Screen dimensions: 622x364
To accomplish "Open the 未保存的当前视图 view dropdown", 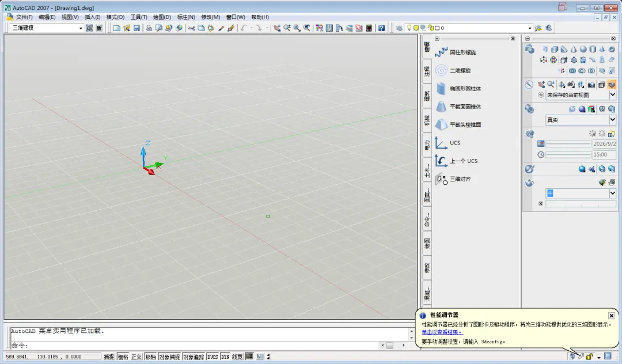I will click(x=612, y=95).
